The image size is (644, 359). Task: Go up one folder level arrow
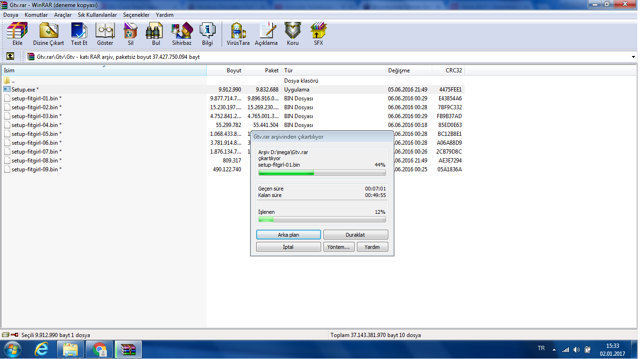point(10,56)
